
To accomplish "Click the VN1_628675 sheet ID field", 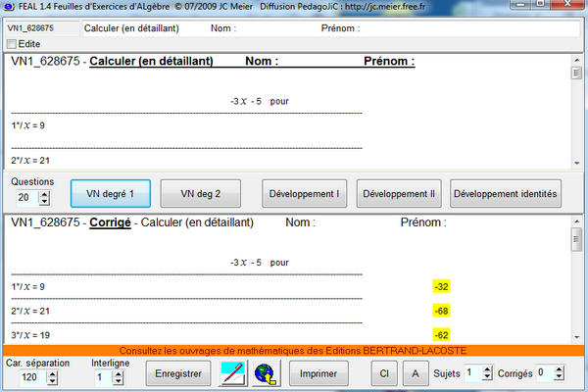I will click(x=41, y=28).
